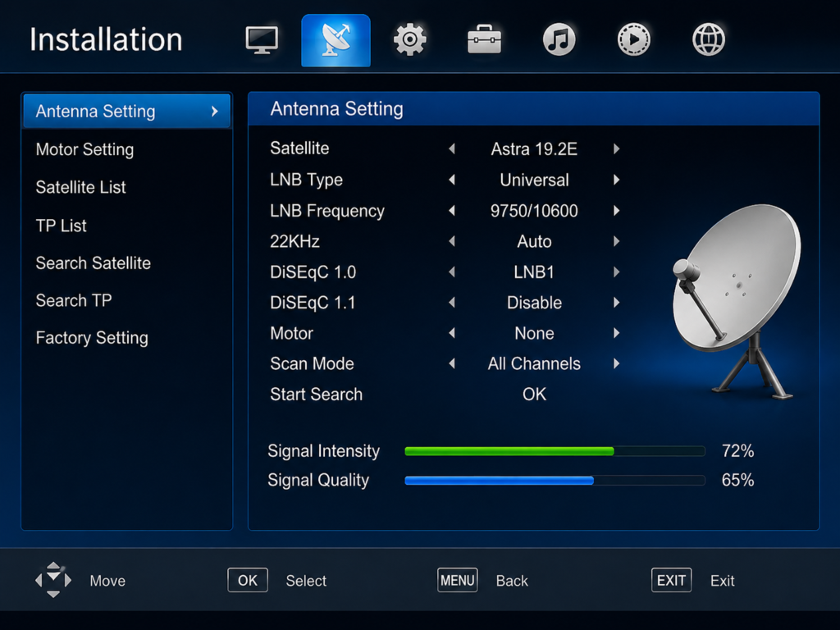
Task: Click the Exit label in footer
Action: 722,581
